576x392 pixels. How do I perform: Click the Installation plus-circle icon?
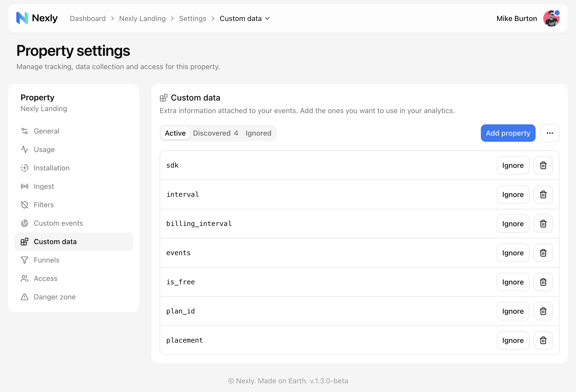point(25,168)
